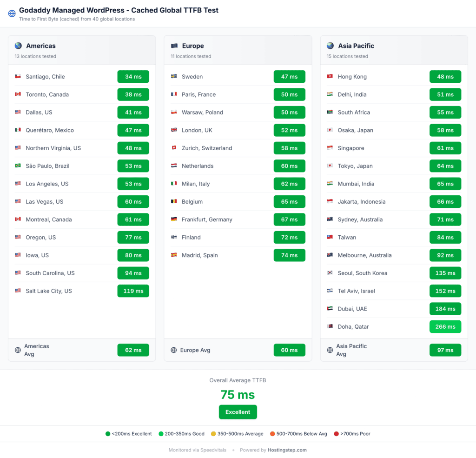Click the globe icon beside Asia Pacific Avg
The image size is (476, 458).
click(x=330, y=350)
